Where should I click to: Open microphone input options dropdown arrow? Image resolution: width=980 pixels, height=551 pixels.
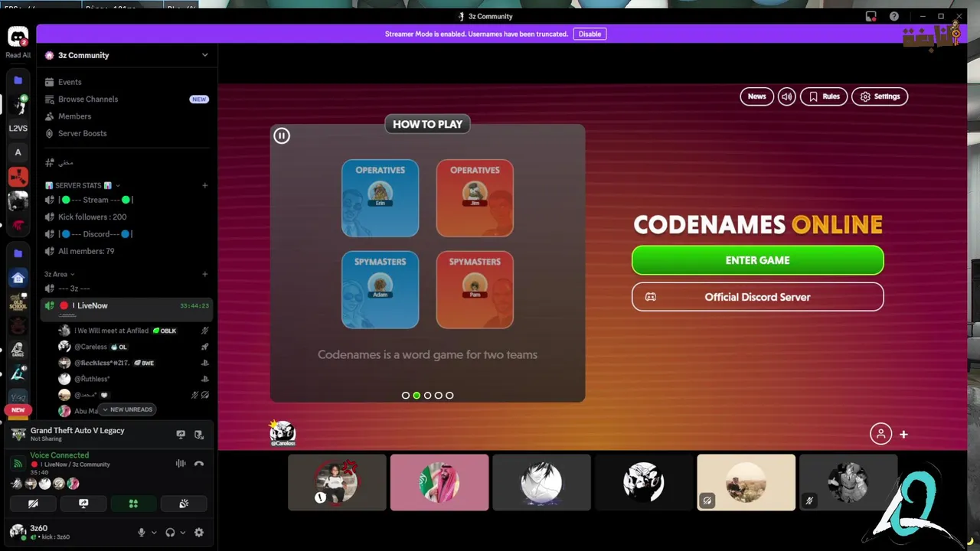tap(154, 533)
